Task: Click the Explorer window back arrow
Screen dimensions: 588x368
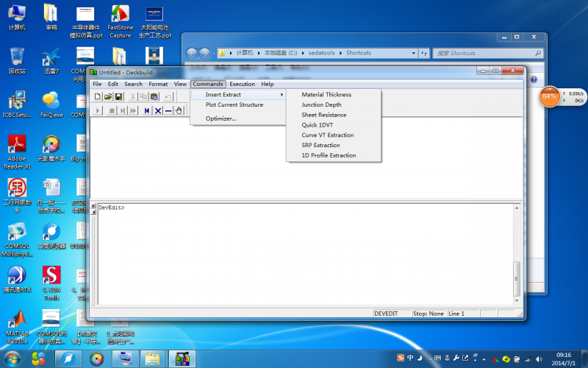Action: point(192,53)
